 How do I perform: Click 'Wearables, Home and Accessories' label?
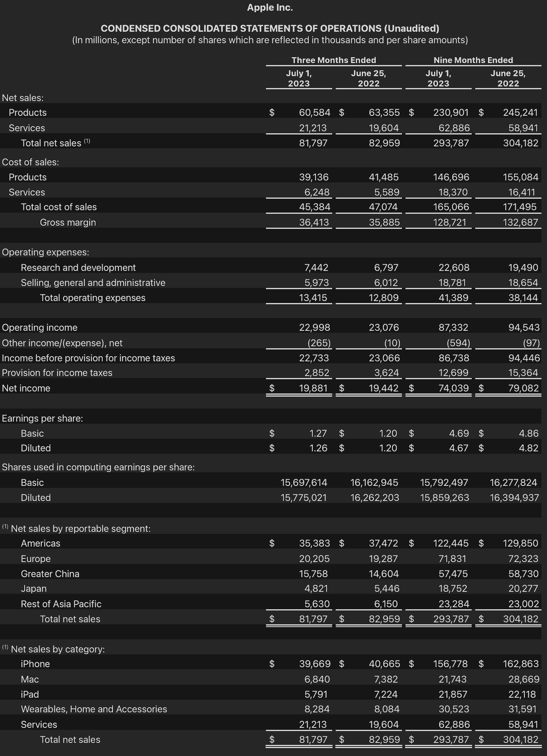tap(94, 709)
